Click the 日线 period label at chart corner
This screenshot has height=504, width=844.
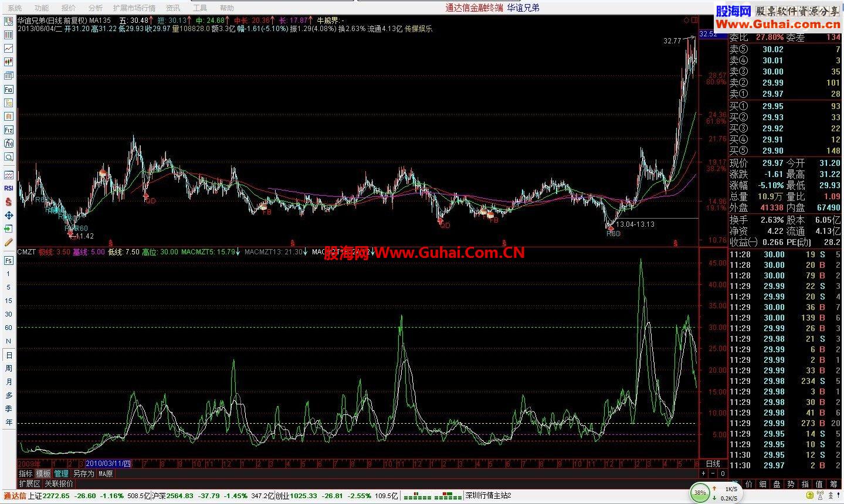[713, 464]
